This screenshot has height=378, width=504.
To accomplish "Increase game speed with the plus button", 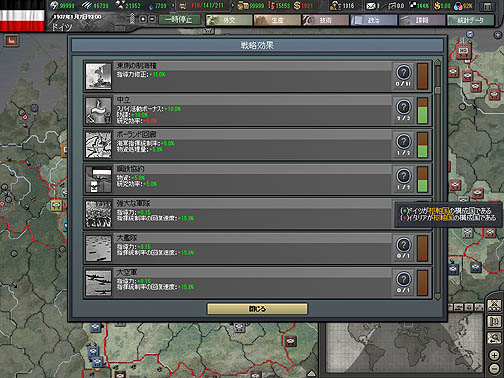I will 143,19.
